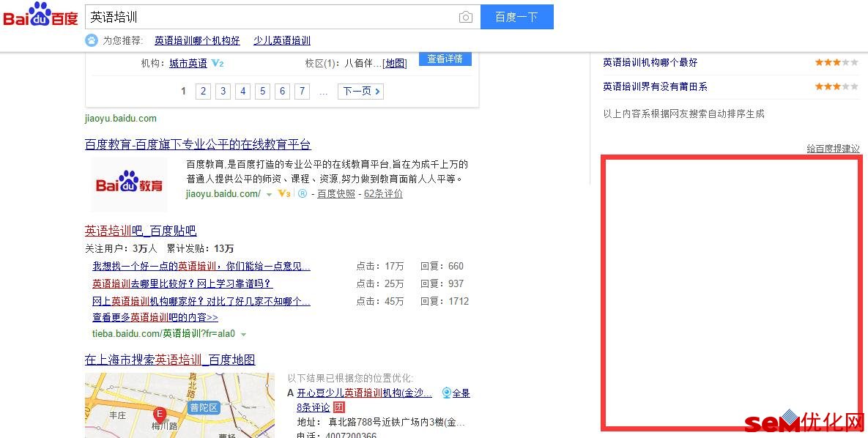Screen dimensions: 868x438
Task: Click 以上内容系根据网友搜索自动排序生成 note
Action: tap(683, 114)
